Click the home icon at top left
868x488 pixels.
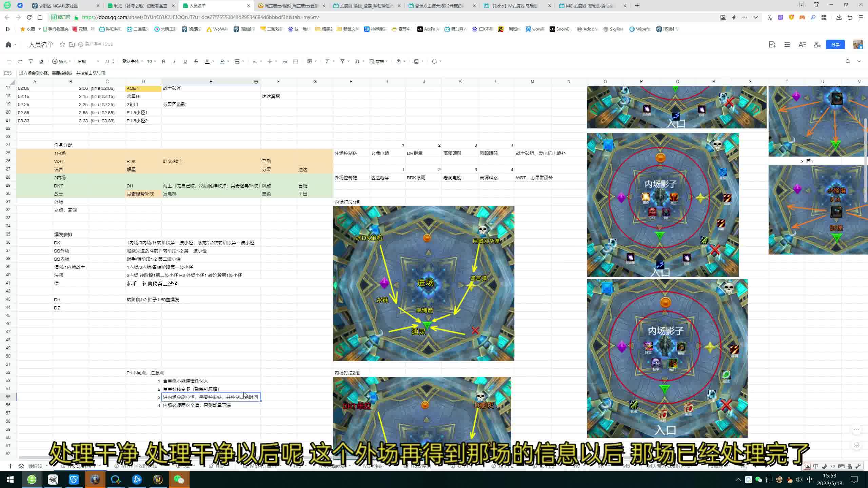tap(9, 44)
